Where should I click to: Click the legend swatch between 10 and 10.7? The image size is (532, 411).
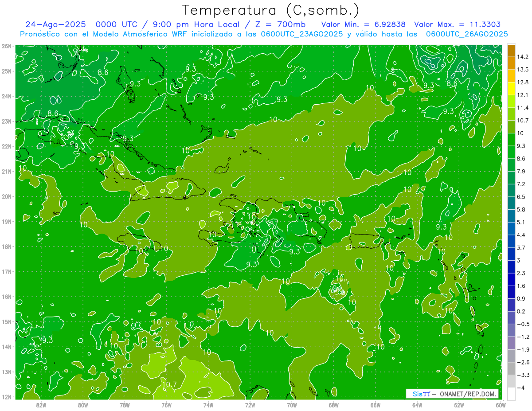pos(511,127)
